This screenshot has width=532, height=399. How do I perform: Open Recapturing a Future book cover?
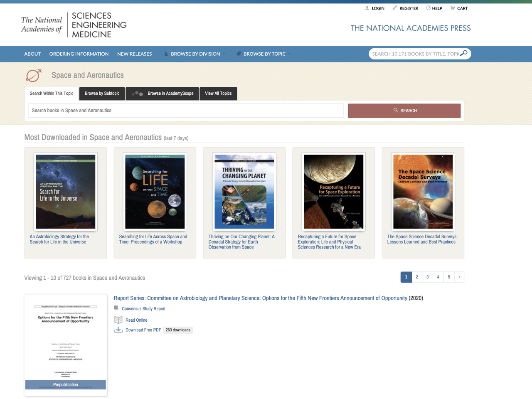click(334, 192)
